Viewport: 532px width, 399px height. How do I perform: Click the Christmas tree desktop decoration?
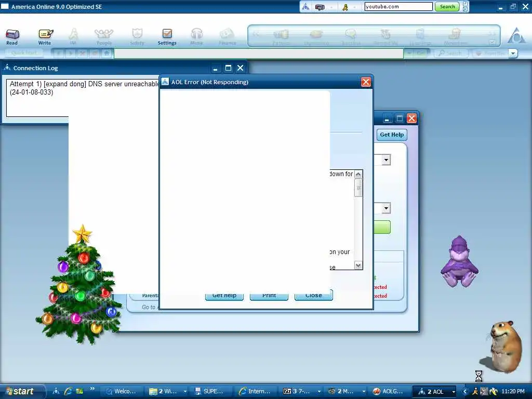coord(79,285)
